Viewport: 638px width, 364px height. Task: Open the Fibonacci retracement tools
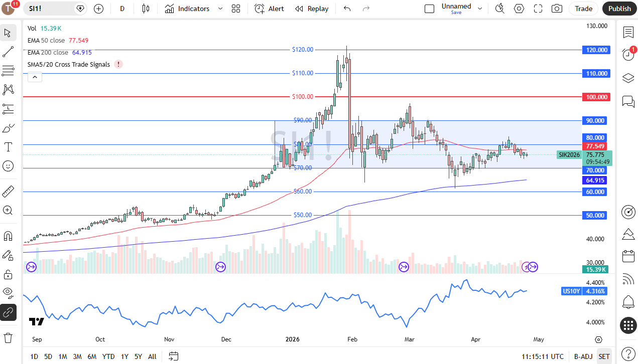click(x=8, y=70)
